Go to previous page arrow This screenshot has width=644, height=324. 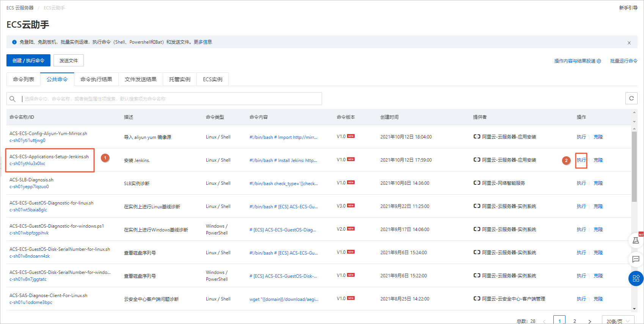click(x=544, y=321)
